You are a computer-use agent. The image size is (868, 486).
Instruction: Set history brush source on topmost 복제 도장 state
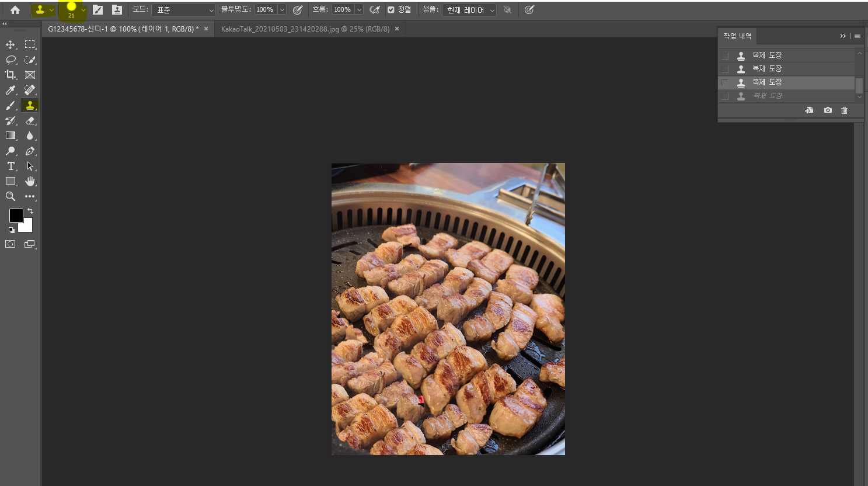tap(725, 55)
